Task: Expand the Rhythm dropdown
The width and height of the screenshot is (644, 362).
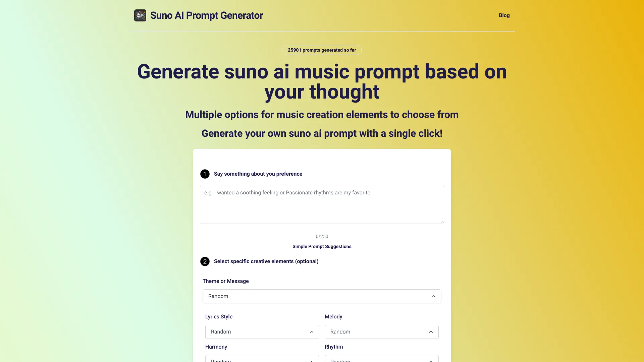Action: 381,360
